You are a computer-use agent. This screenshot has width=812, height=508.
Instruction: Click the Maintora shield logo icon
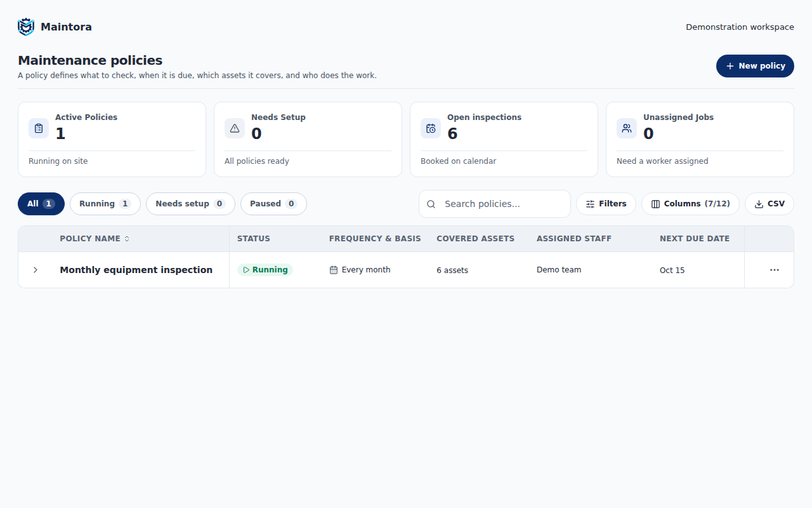26,27
